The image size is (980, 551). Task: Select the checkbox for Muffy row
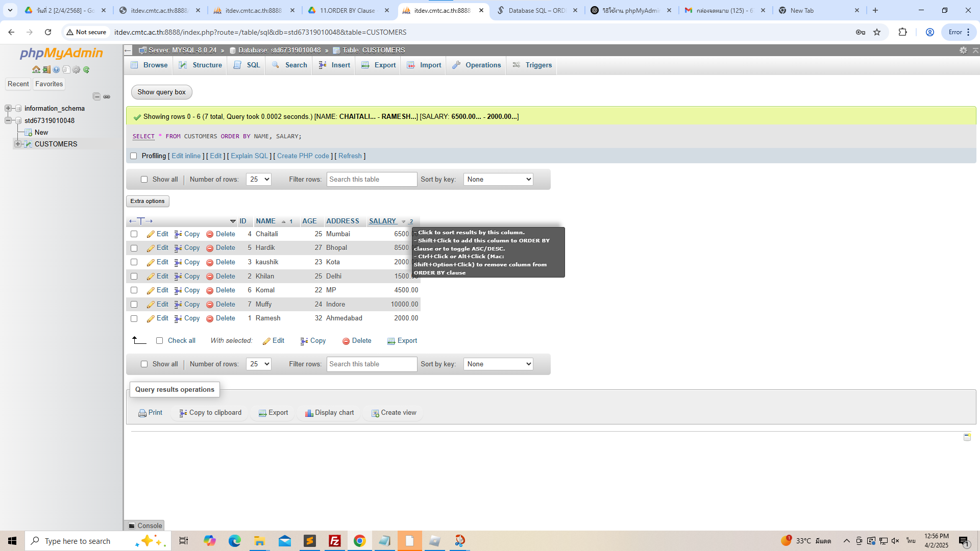(134, 305)
